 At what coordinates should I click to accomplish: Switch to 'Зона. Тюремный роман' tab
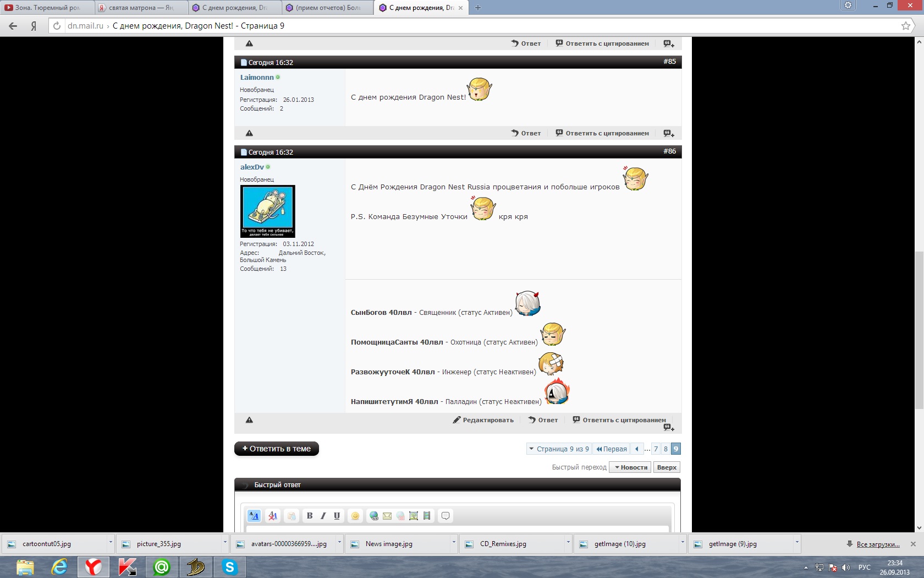point(47,8)
